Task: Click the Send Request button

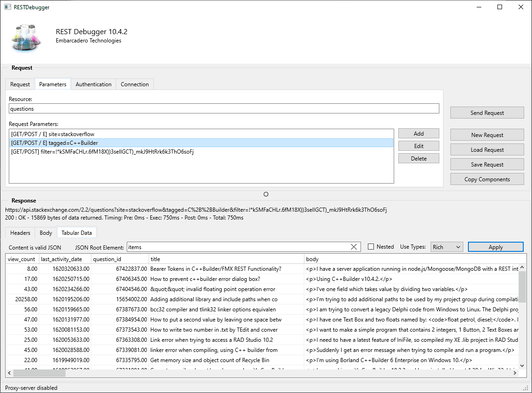Action: [x=487, y=112]
